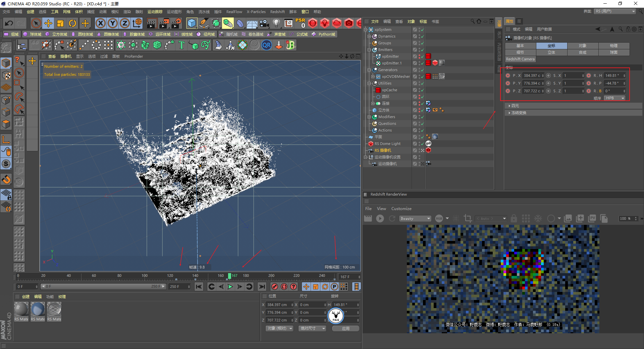Image resolution: width=644 pixels, height=349 pixels.
Task: Click the light bulb Light icon
Action: [276, 23]
